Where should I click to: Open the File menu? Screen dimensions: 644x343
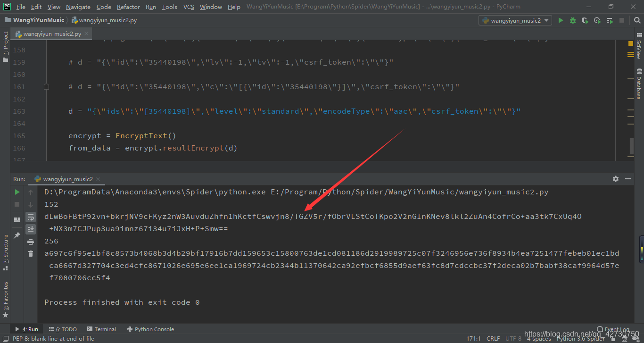coord(21,7)
